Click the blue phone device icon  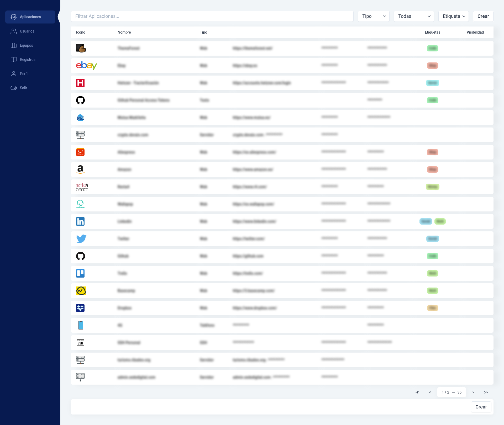pos(81,325)
